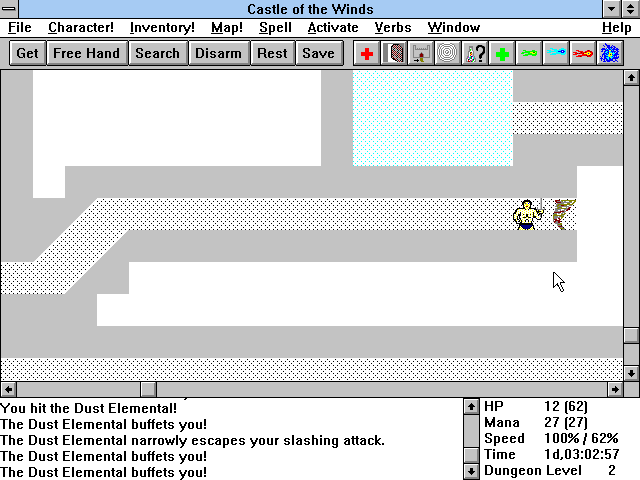Select the red fire bolt spell icon

[x=582, y=53]
